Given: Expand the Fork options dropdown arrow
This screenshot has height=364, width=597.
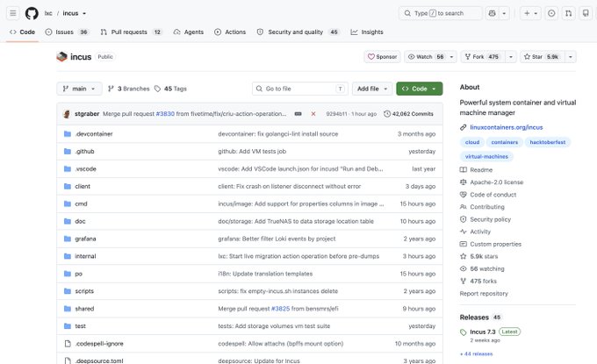Looking at the screenshot, I should click(x=511, y=57).
